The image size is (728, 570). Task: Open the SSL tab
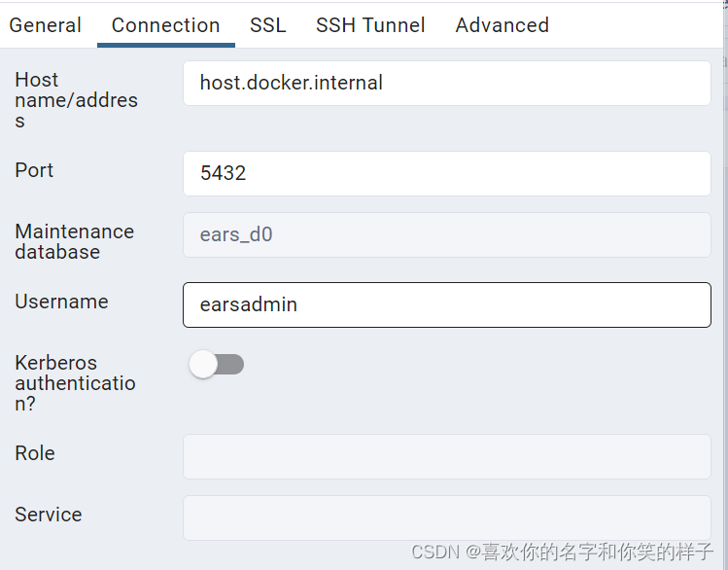coord(267,25)
